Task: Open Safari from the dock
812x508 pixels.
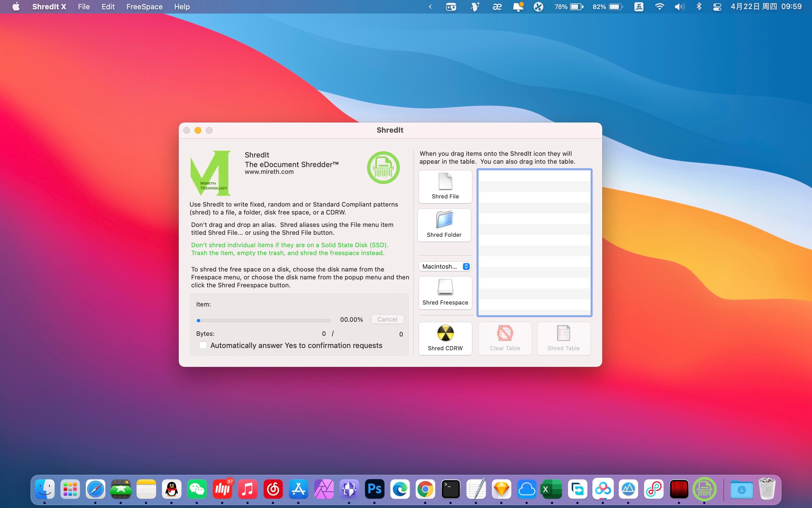Action: (x=95, y=489)
